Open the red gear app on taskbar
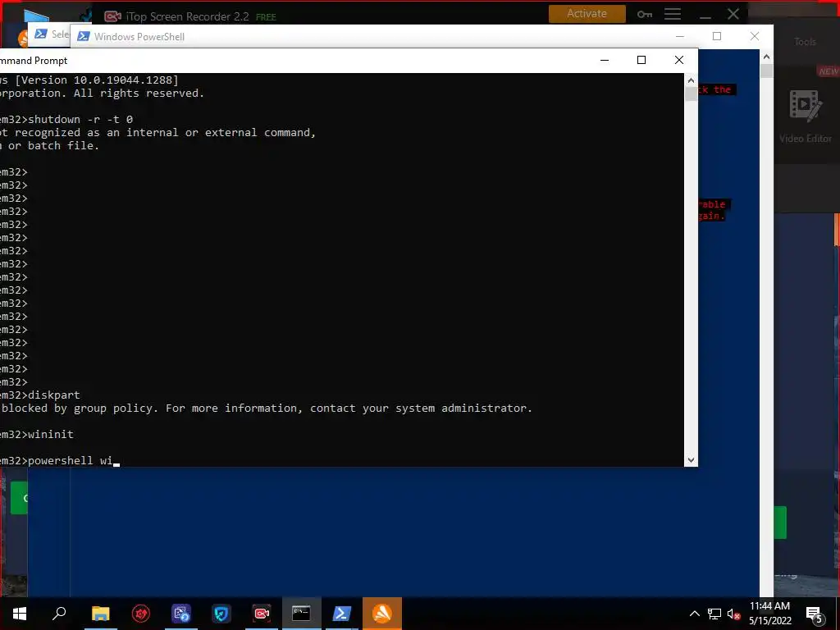This screenshot has width=840, height=630. (x=141, y=614)
